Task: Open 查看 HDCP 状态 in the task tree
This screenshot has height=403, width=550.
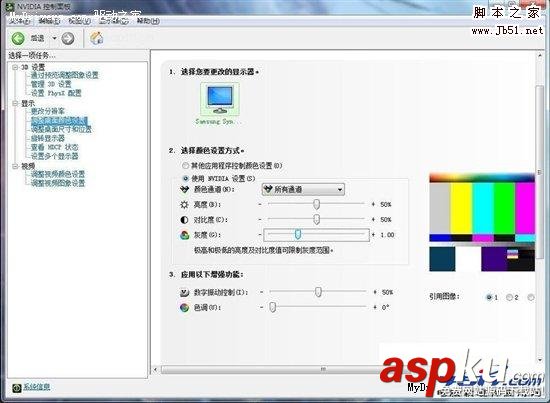Action: click(54, 147)
